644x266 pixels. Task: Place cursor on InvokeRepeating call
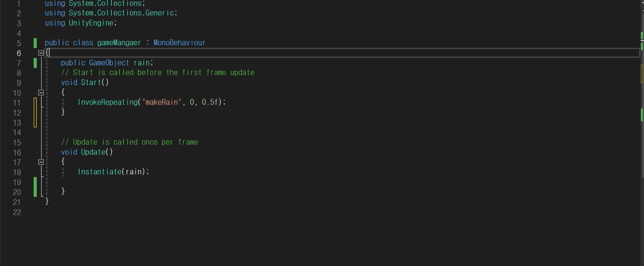[108, 102]
